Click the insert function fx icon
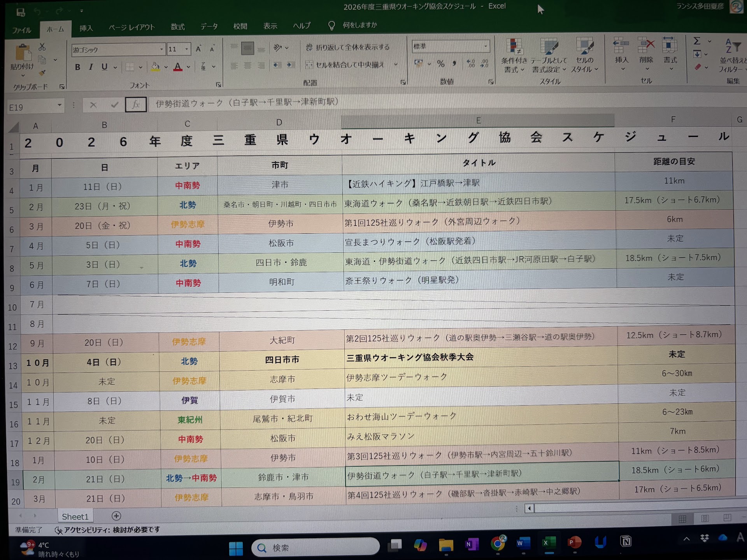Viewport: 747px width, 560px height. pos(136,105)
